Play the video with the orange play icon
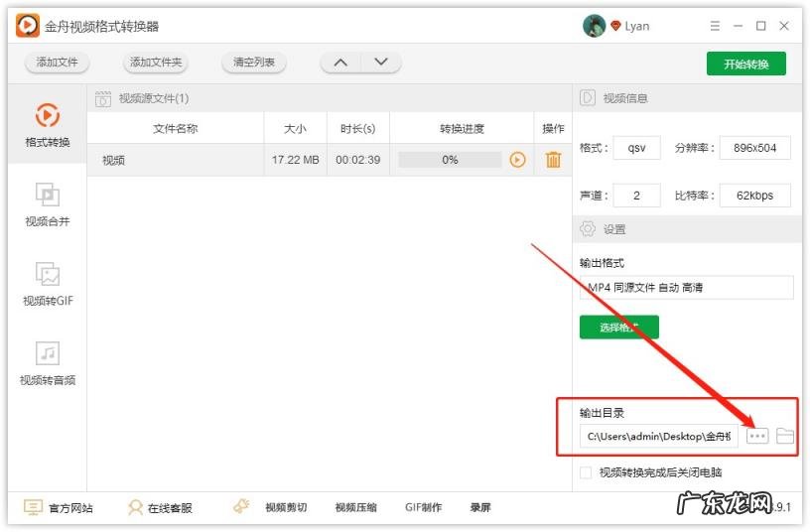810x532 pixels. coord(517,160)
